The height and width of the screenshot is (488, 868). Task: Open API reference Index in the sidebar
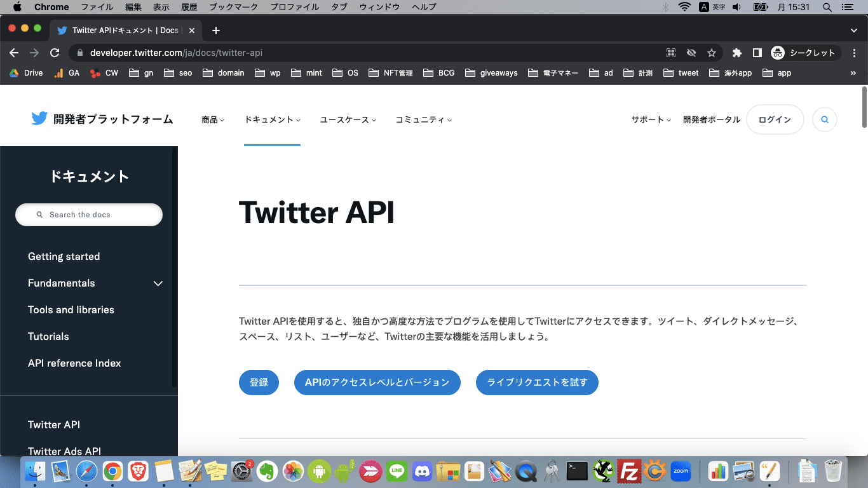pos(74,363)
